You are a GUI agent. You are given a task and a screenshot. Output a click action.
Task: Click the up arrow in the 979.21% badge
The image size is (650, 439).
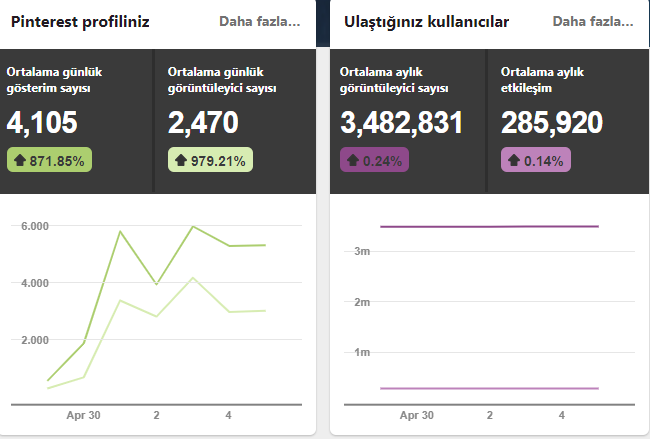181,160
